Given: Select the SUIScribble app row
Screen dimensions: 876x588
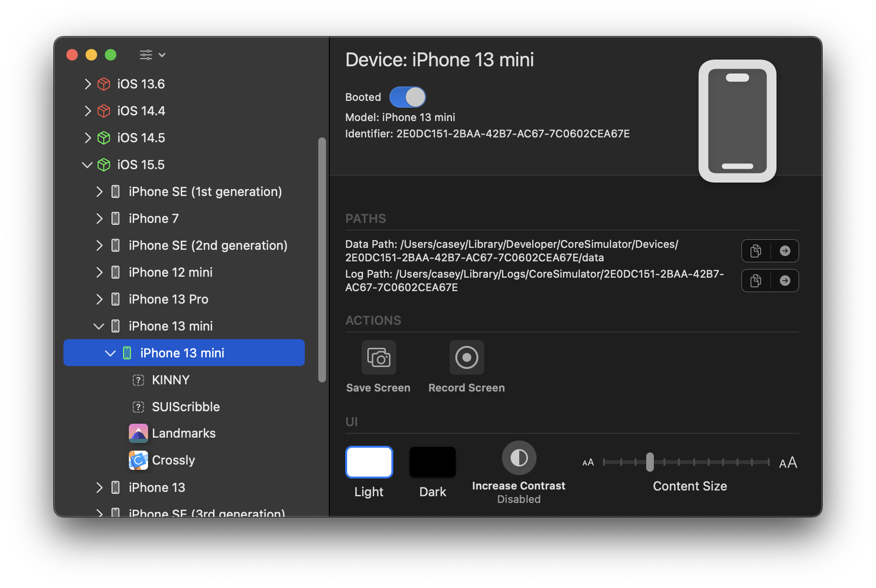Looking at the screenshot, I should (184, 407).
